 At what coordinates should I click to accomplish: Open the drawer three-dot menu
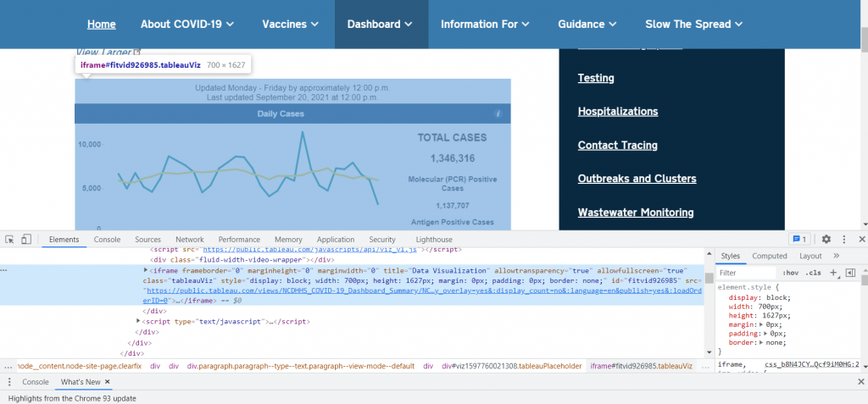(x=10, y=382)
